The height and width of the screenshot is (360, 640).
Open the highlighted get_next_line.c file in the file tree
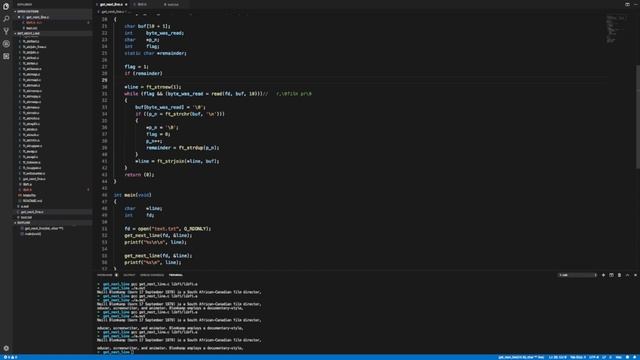tap(53, 212)
